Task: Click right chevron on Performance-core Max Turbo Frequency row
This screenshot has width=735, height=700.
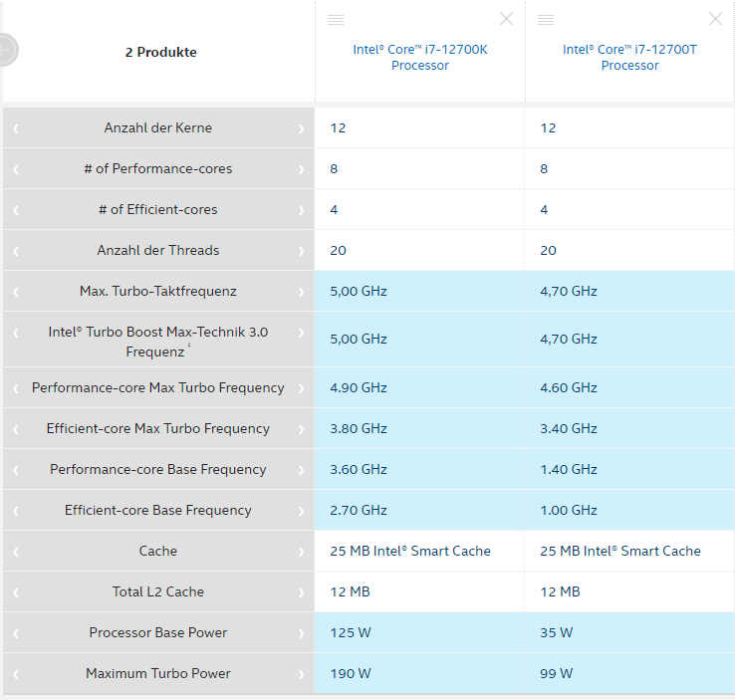Action: click(301, 388)
